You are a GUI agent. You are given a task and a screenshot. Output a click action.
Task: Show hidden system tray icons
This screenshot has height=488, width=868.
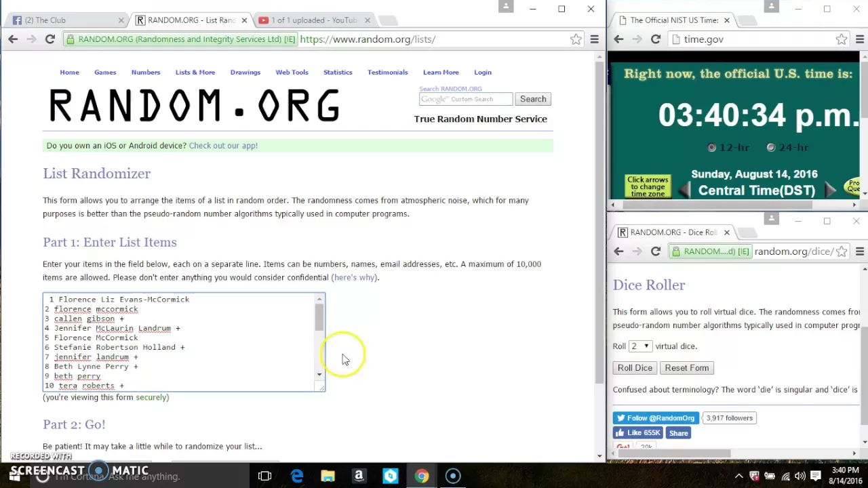pyautogui.click(x=739, y=476)
